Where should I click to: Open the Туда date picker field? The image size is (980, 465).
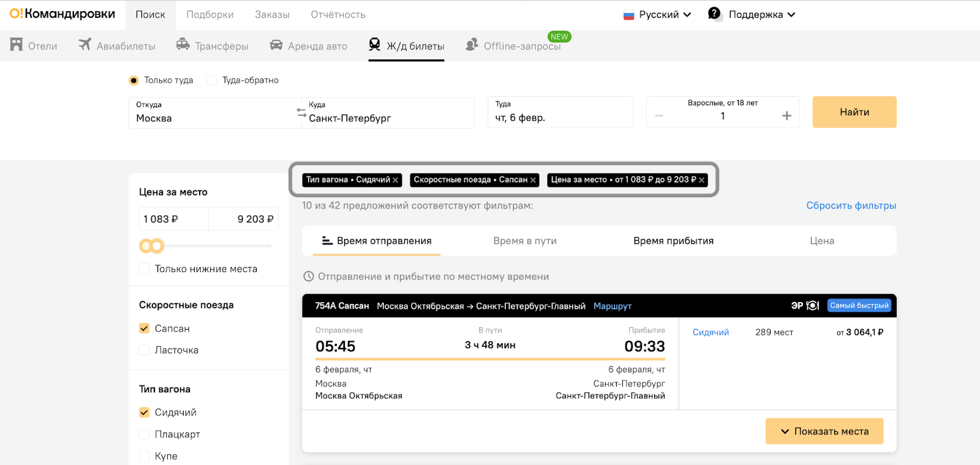click(560, 112)
